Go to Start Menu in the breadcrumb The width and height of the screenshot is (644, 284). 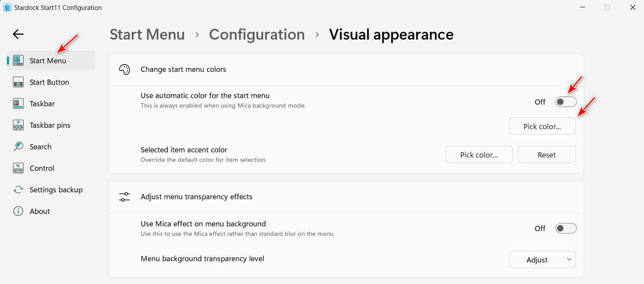pos(147,34)
